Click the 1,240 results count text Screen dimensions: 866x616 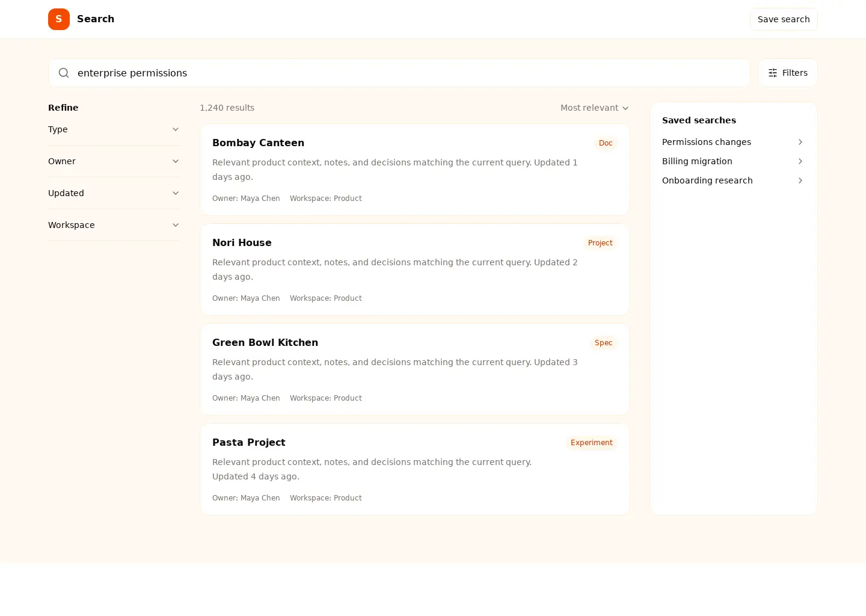point(227,108)
